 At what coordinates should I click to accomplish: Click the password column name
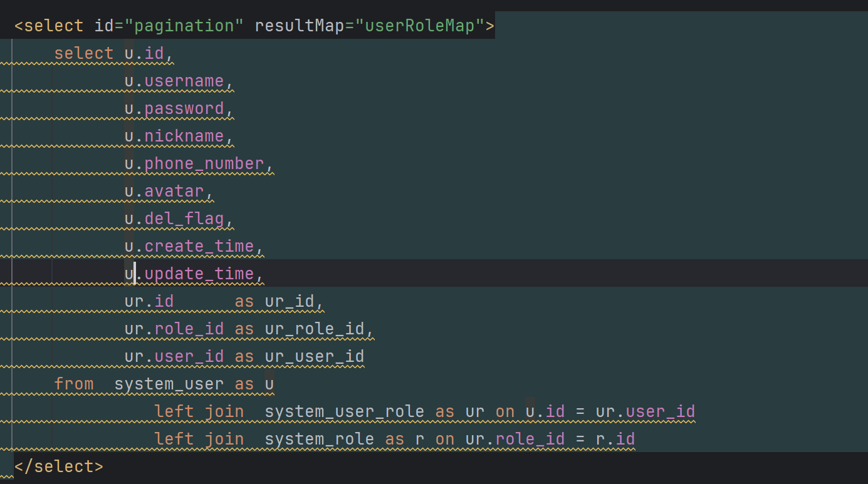coord(184,109)
